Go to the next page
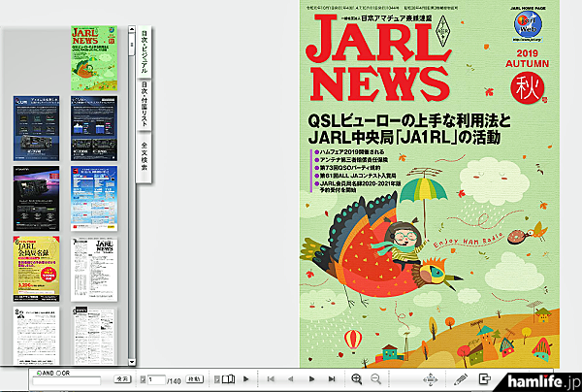This screenshot has width=582, height=392. coord(310,379)
